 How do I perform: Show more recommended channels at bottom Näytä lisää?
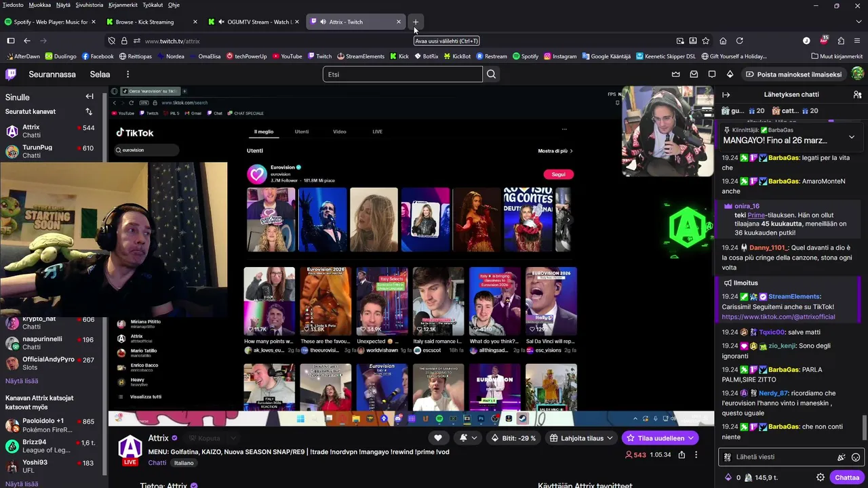22,483
